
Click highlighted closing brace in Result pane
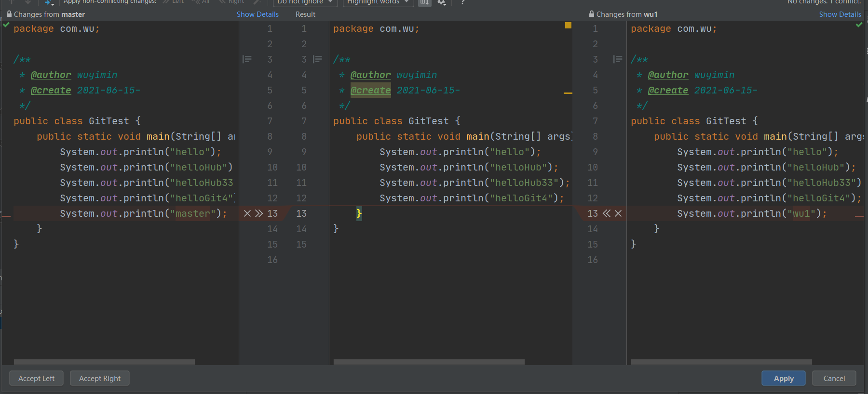point(359,213)
